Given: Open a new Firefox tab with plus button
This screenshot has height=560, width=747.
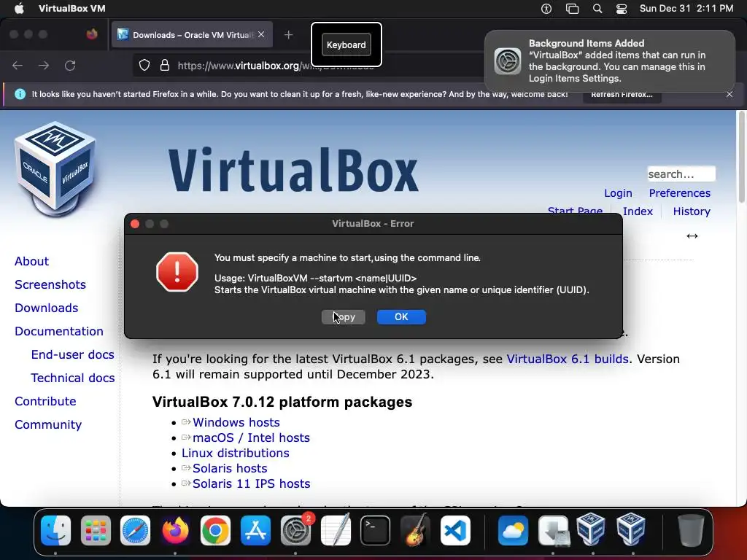Looking at the screenshot, I should (288, 35).
